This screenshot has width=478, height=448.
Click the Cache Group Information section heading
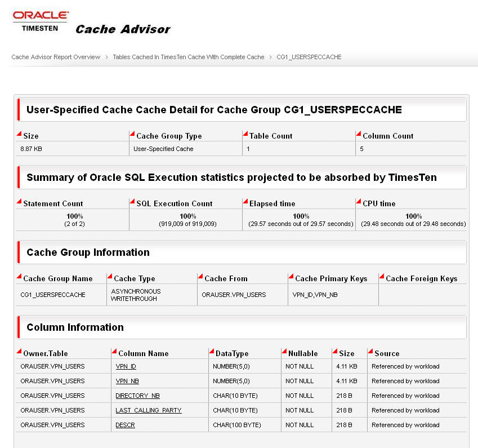click(88, 252)
